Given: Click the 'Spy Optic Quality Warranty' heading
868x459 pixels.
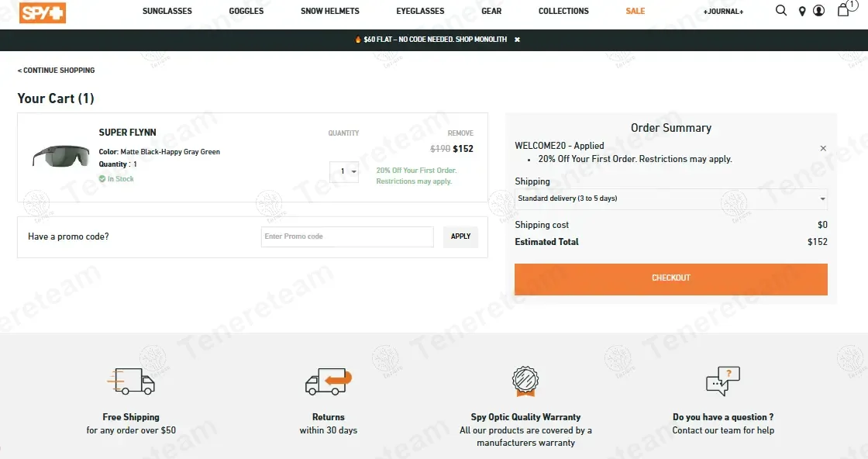Looking at the screenshot, I should (x=525, y=417).
